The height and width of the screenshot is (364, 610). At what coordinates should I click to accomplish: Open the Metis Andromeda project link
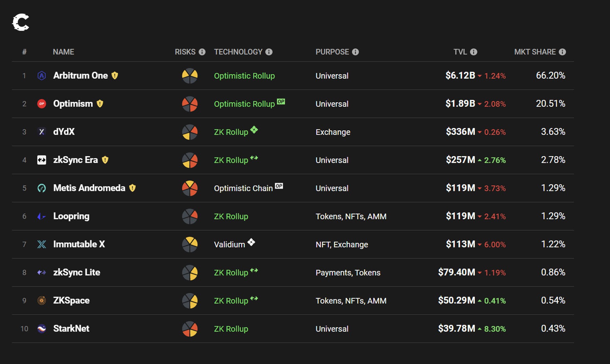point(89,188)
